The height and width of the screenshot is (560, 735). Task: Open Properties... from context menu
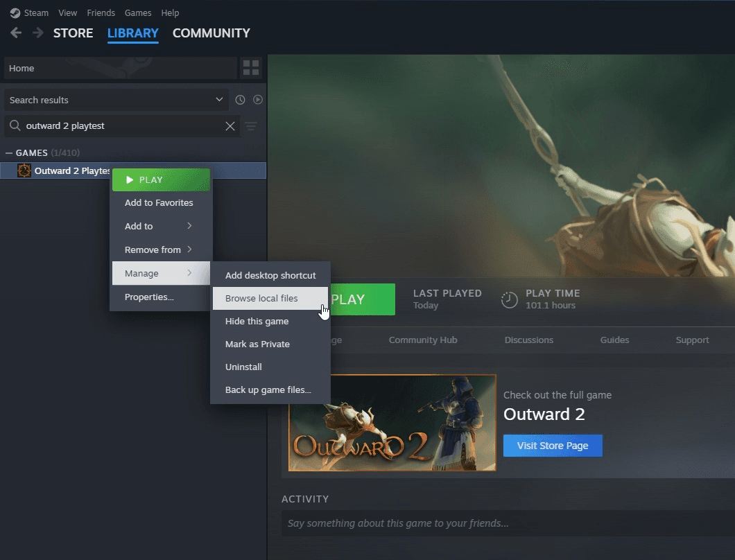(x=161, y=297)
